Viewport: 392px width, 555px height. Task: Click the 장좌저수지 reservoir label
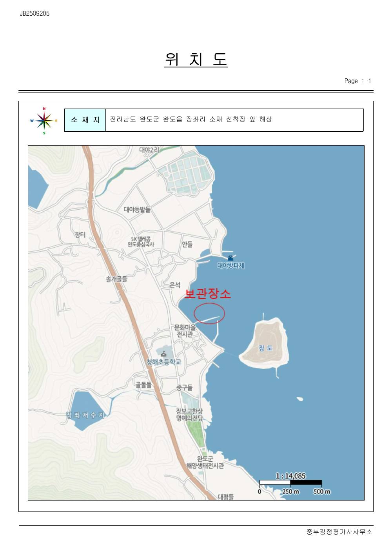(85, 415)
